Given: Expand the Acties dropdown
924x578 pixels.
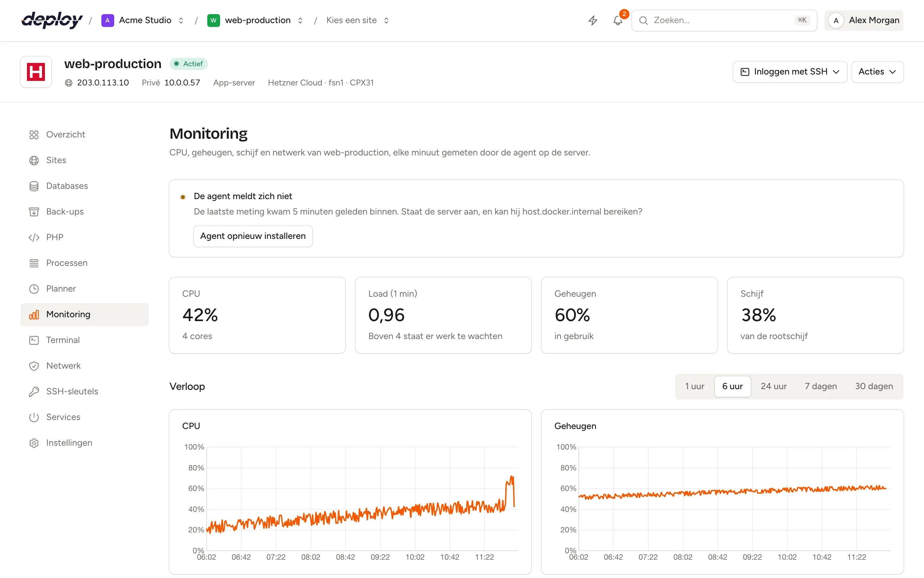Looking at the screenshot, I should click(877, 72).
